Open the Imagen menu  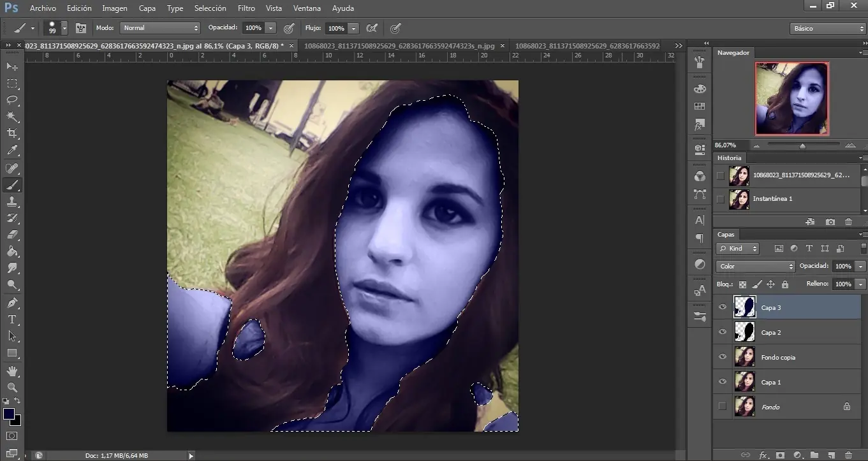(x=115, y=8)
